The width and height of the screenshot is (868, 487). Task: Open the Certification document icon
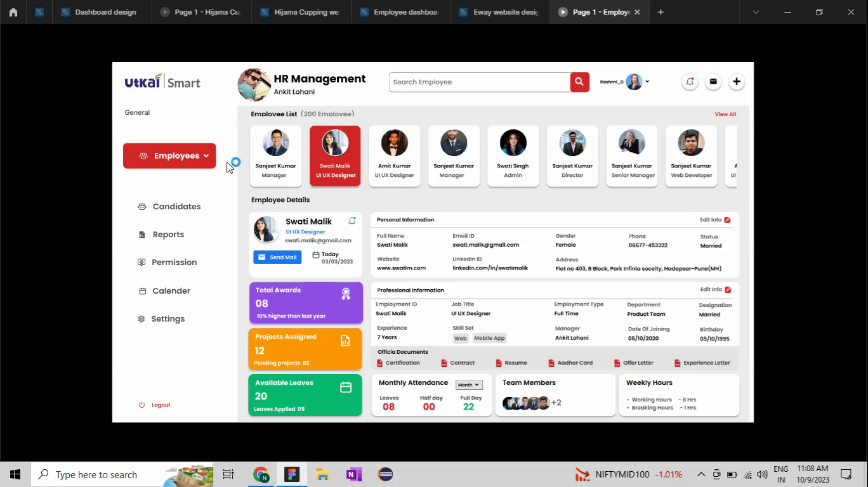(x=381, y=363)
